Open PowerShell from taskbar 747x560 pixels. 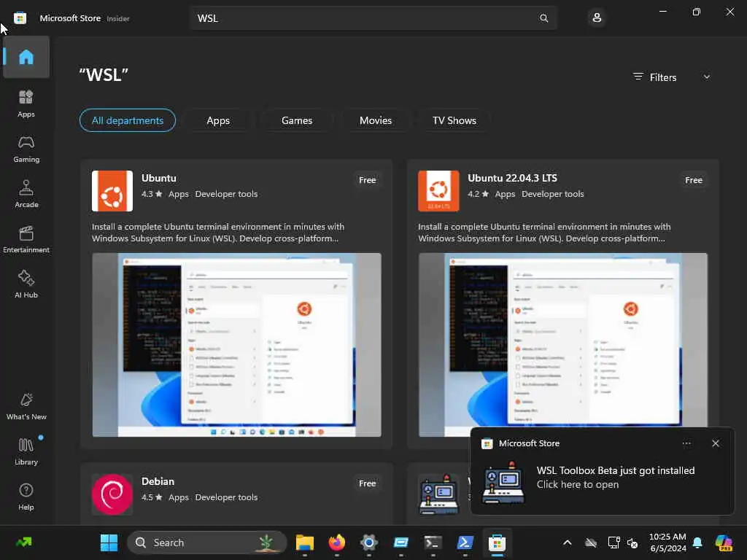[x=465, y=542]
